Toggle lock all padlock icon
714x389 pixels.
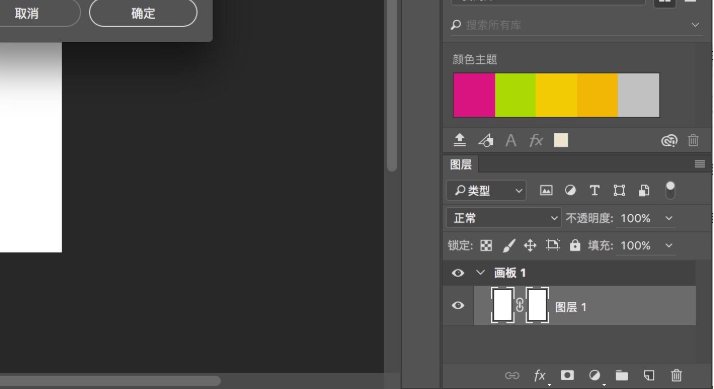point(575,245)
